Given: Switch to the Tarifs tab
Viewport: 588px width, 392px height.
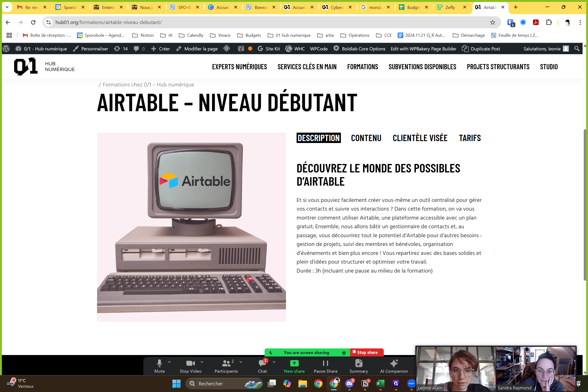Looking at the screenshot, I should click(470, 138).
